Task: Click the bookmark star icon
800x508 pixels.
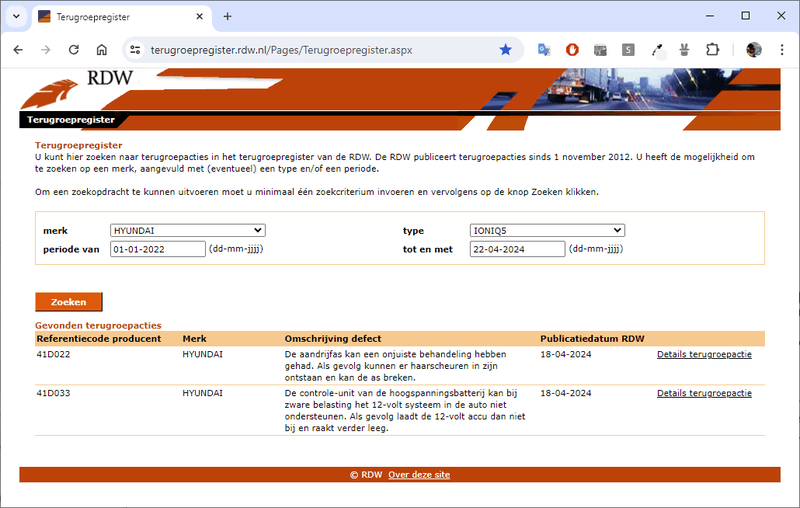Action: click(x=505, y=49)
